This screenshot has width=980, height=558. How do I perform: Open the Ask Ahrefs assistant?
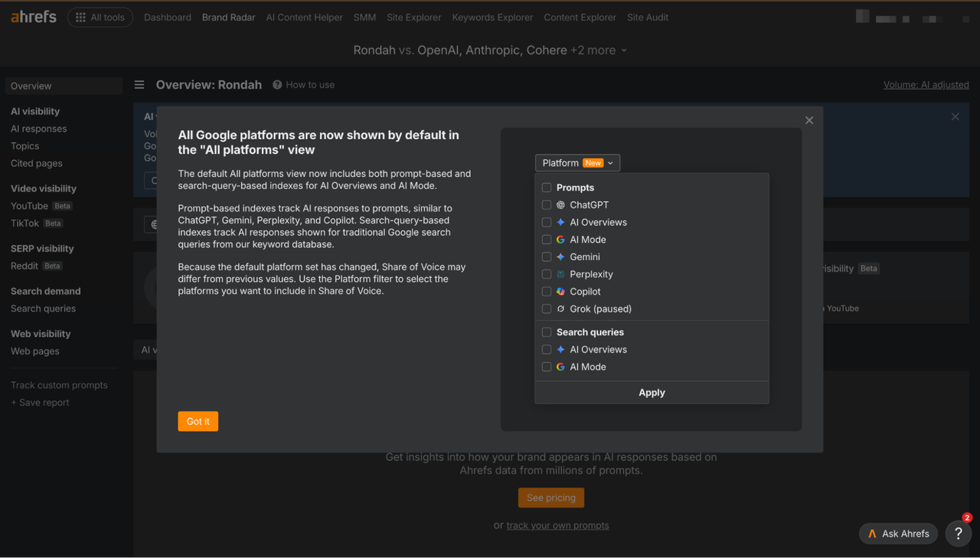[899, 534]
